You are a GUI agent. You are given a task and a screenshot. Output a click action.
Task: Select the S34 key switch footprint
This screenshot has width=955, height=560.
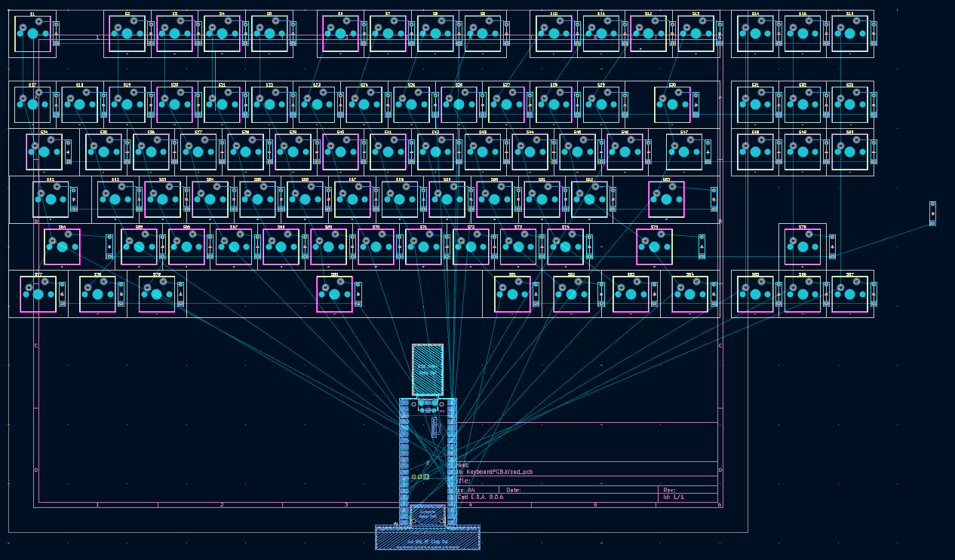pyautogui.click(x=45, y=152)
